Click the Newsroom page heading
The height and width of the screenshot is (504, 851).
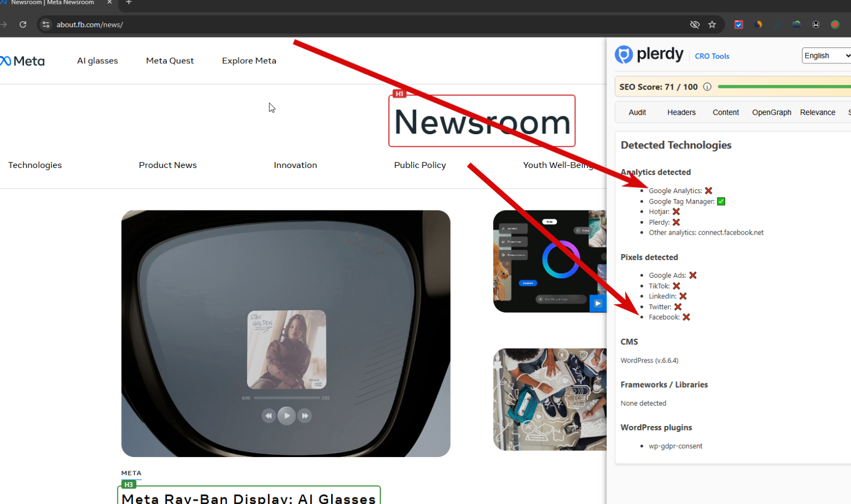click(x=482, y=122)
